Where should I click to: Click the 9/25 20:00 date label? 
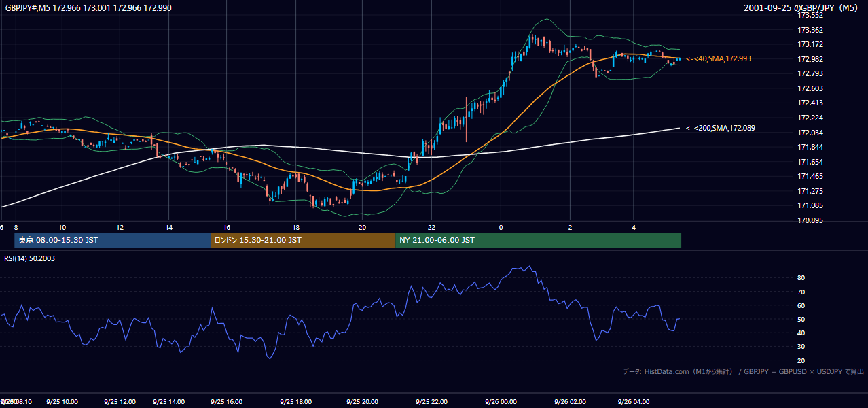(362, 402)
